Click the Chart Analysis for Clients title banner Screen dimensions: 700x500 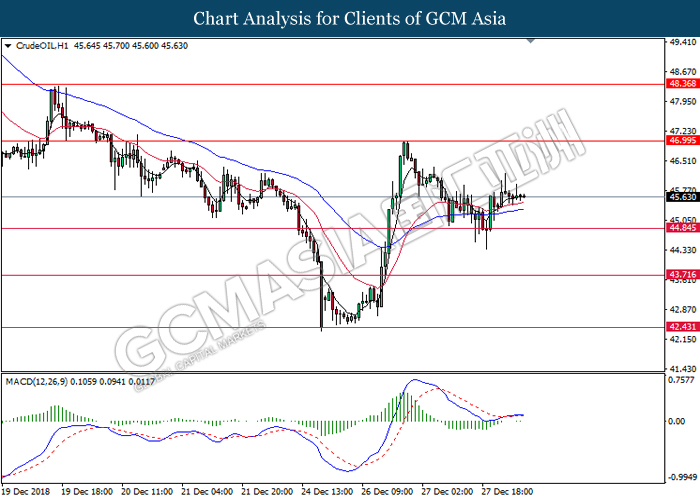coord(349,18)
